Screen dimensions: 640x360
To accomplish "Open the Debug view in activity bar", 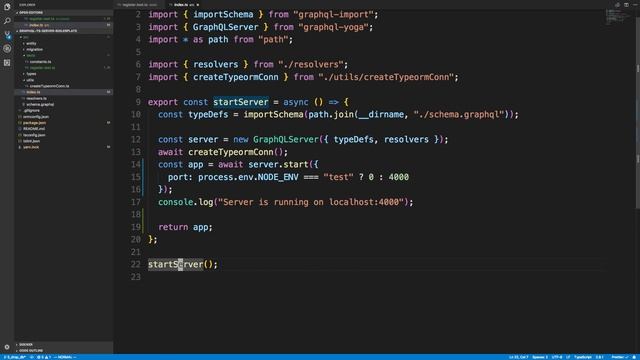I will click(7, 49).
